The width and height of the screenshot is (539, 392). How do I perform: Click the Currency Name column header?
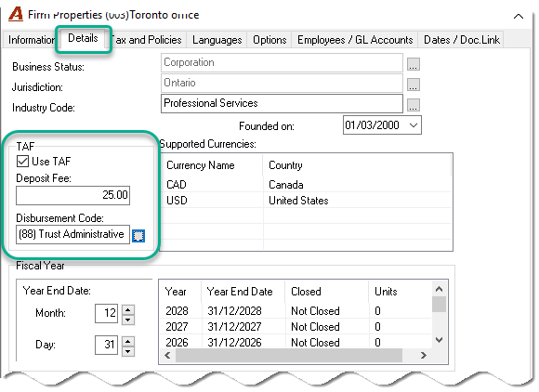pyautogui.click(x=212, y=165)
